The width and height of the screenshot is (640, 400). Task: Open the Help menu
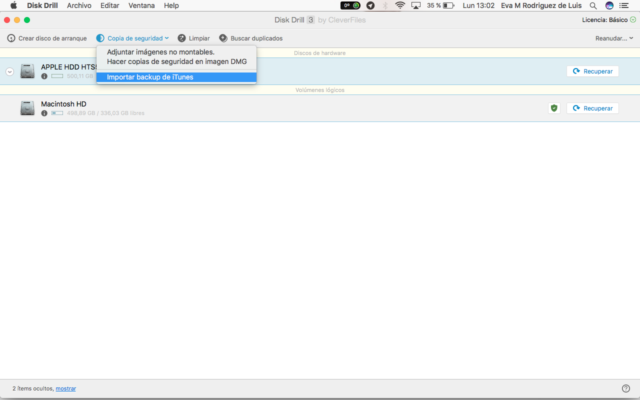(x=171, y=6)
